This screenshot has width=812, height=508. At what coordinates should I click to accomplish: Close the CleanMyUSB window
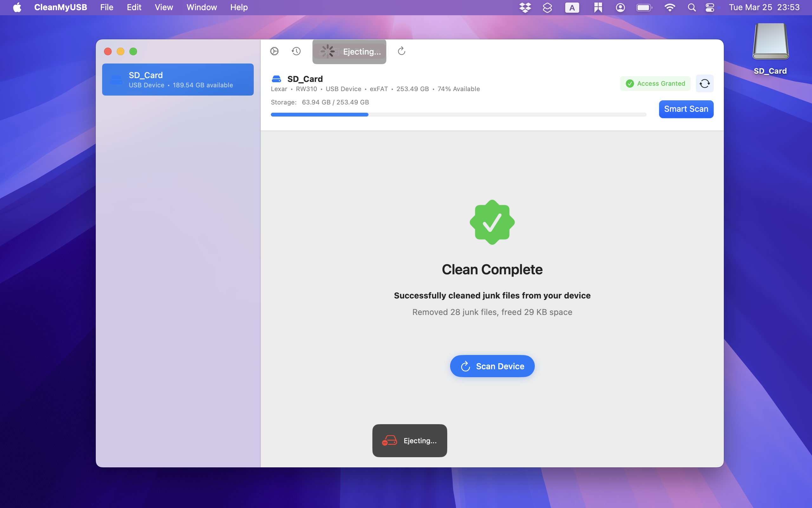click(x=108, y=51)
